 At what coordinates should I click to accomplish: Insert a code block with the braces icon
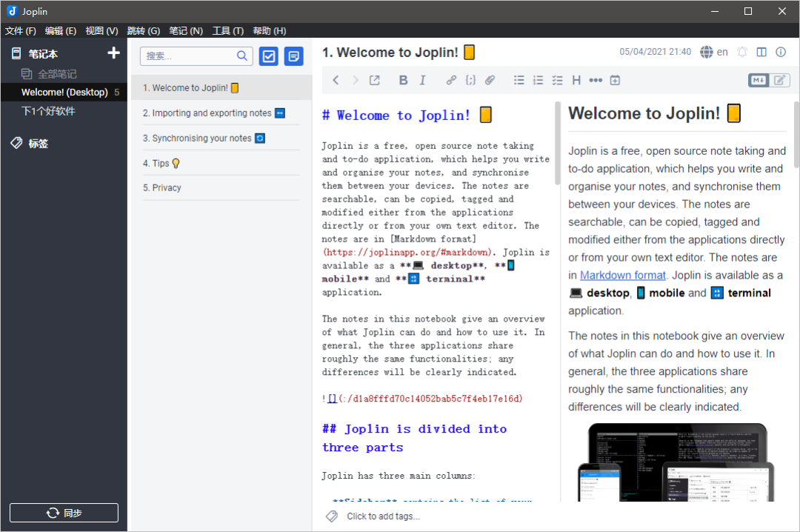point(470,80)
